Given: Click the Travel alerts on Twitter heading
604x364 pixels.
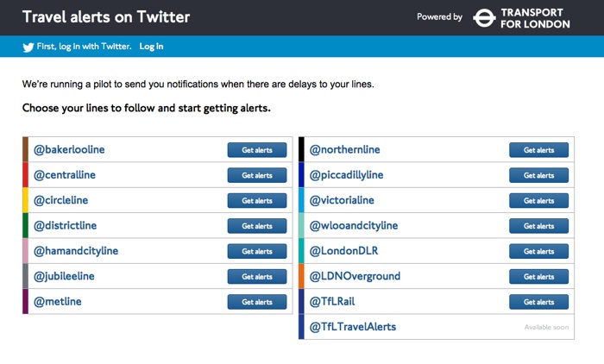Looking at the screenshot, I should pyautogui.click(x=106, y=17).
